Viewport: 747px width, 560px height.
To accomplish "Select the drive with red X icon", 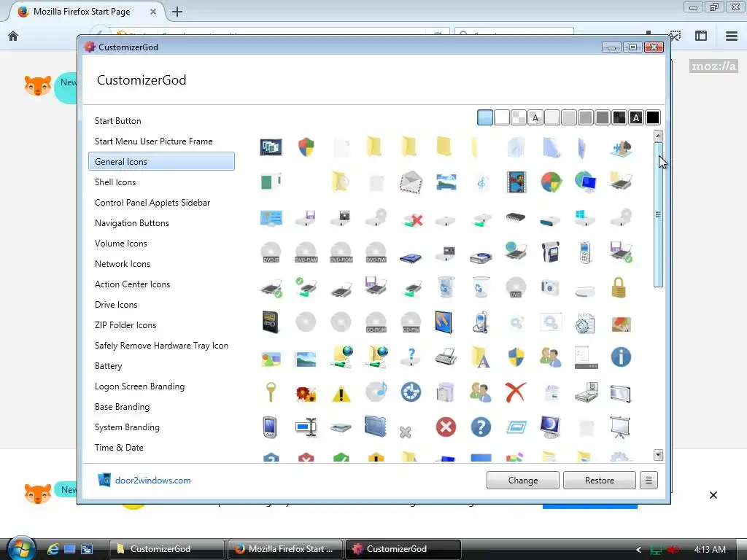I will (x=412, y=219).
